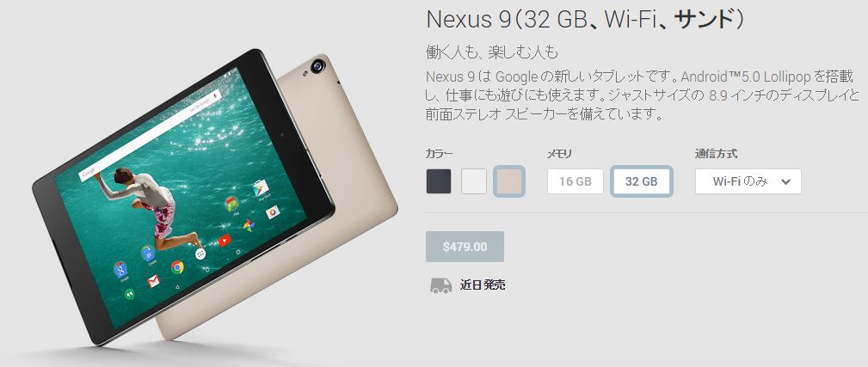The image size is (868, 367).
Task: Pick the dark indigo black color swatch
Action: (439, 181)
